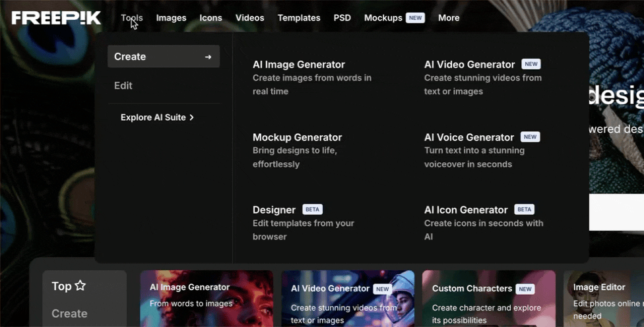Click the arrow icon beside Create
644x327 pixels.
click(209, 57)
